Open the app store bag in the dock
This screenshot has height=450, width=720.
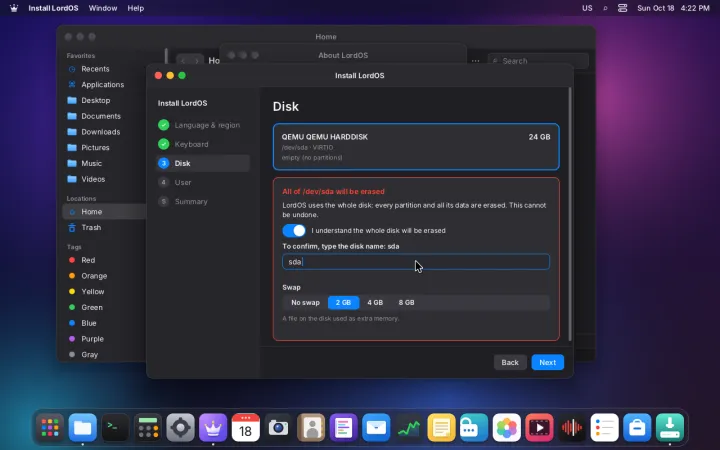click(637, 428)
